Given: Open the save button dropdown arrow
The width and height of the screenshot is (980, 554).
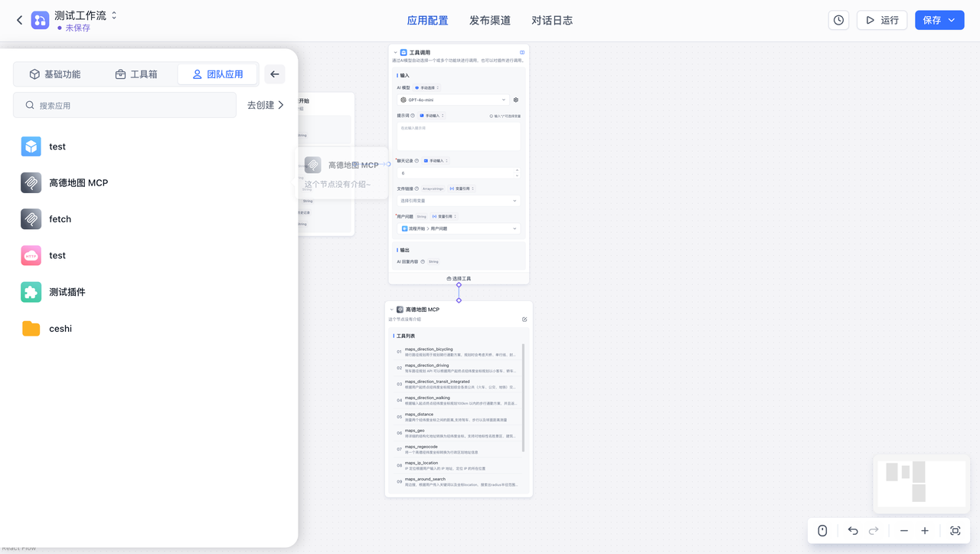Looking at the screenshot, I should pos(952,20).
